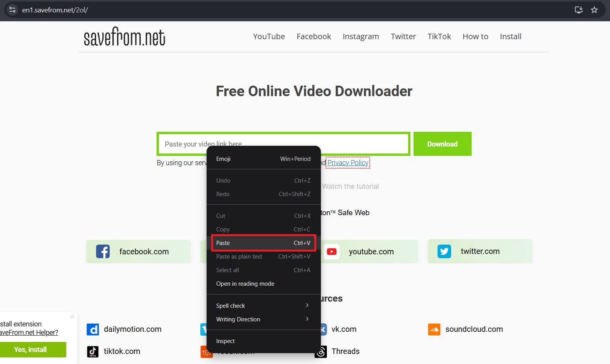Open the Instagram nav link
This screenshot has height=364, width=610.
coord(361,36)
